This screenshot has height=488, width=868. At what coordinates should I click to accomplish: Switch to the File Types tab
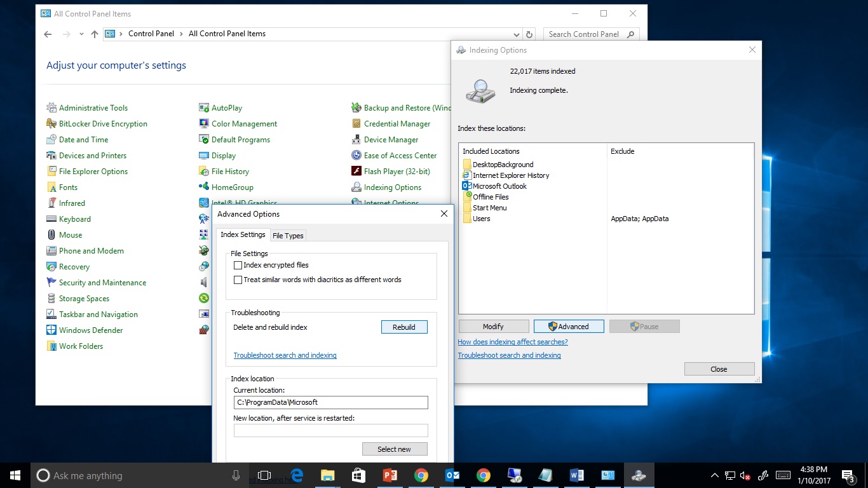288,235
